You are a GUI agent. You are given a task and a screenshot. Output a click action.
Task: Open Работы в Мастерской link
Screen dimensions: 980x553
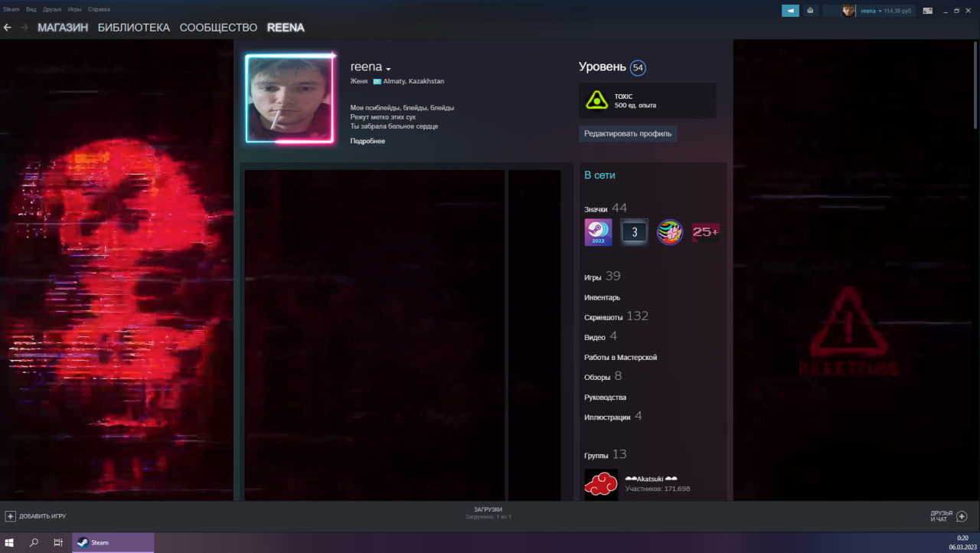click(620, 357)
